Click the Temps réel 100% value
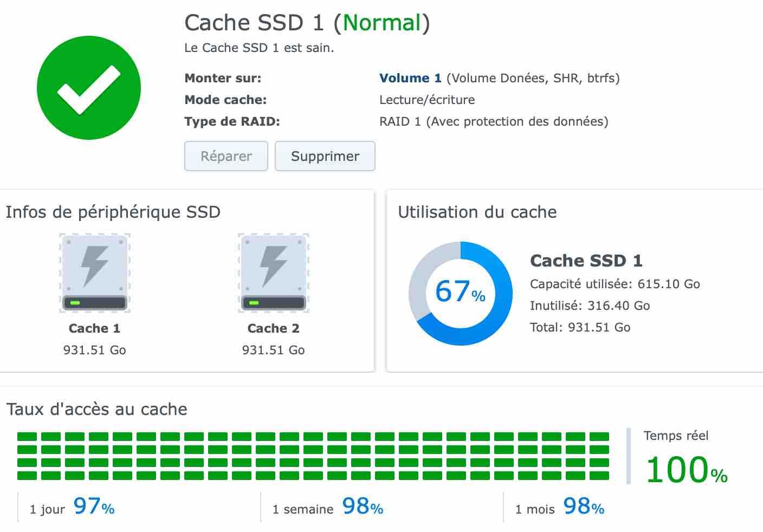The height and width of the screenshot is (532, 763). (x=686, y=469)
